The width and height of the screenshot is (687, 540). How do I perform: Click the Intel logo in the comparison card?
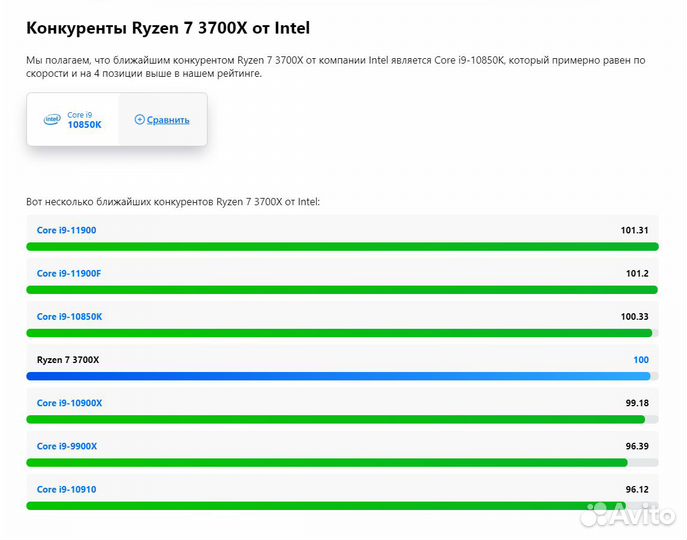[52, 119]
